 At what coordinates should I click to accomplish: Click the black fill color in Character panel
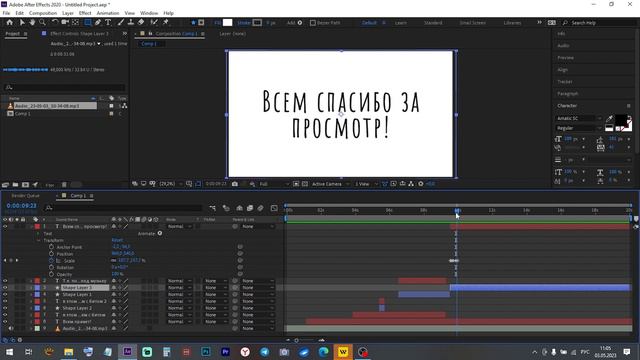pos(620,120)
